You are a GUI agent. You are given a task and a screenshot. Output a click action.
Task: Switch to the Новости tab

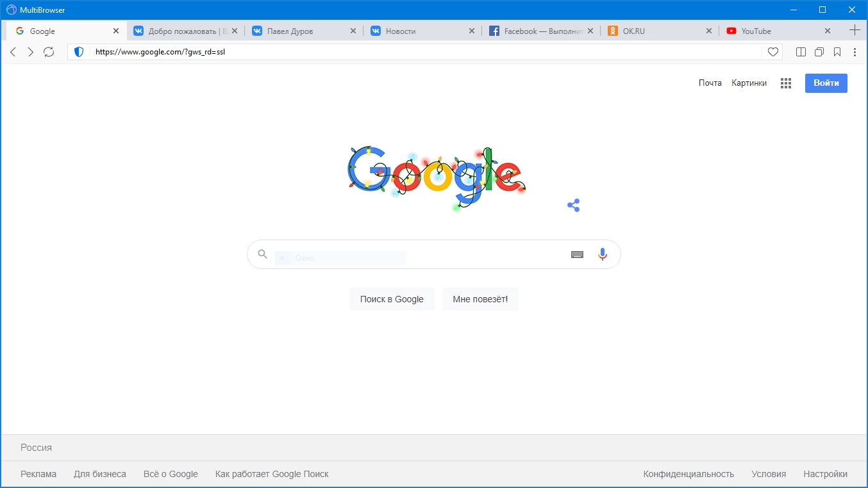pos(422,31)
